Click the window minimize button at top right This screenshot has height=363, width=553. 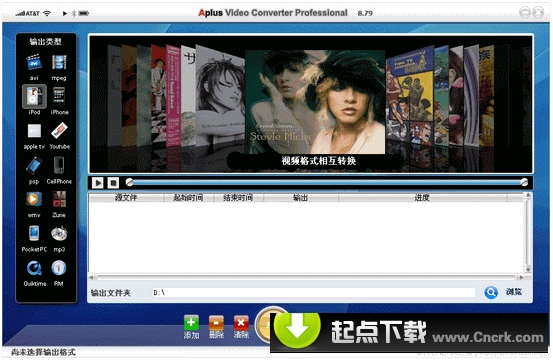pyautogui.click(x=525, y=13)
